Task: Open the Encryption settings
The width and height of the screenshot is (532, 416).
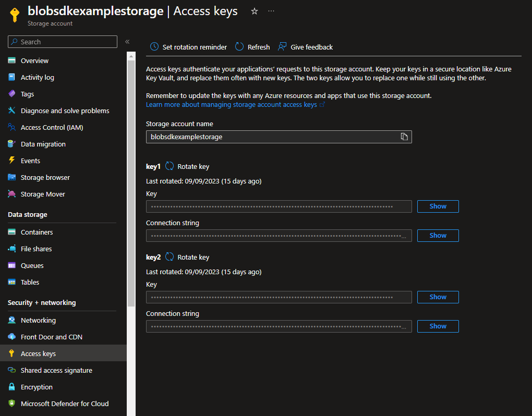Action: pos(36,387)
